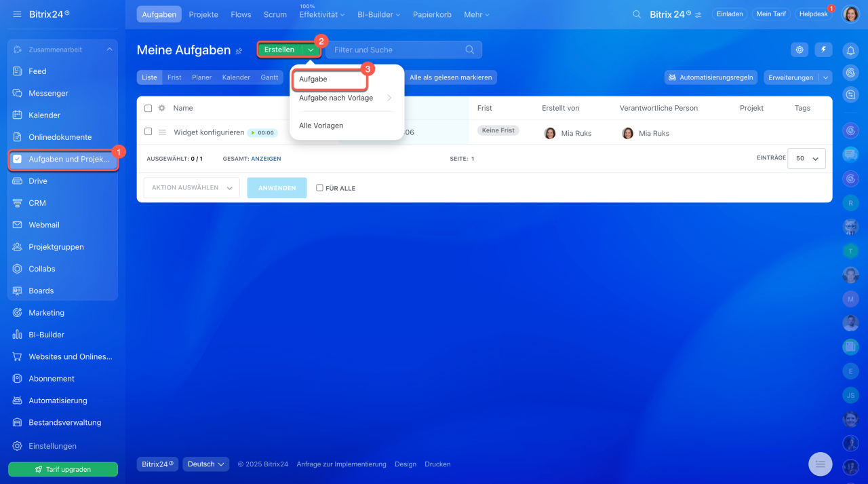
Task: Go to the Papierkorb tab
Action: 432,14
